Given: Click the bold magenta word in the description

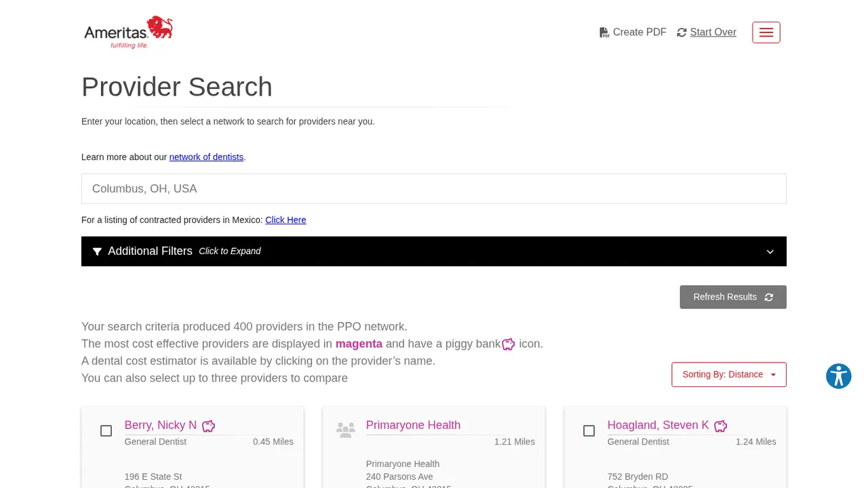Looking at the screenshot, I should [359, 344].
